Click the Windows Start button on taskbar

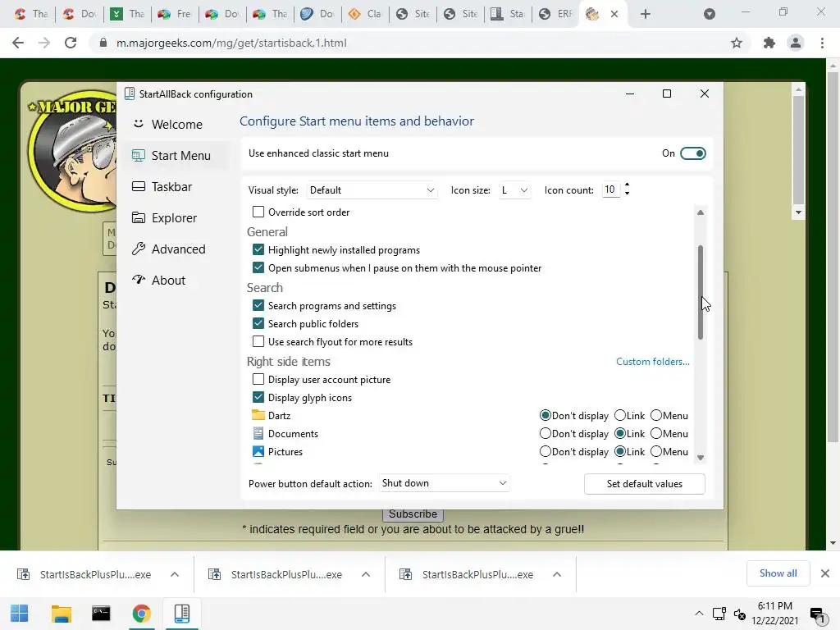coord(20,614)
